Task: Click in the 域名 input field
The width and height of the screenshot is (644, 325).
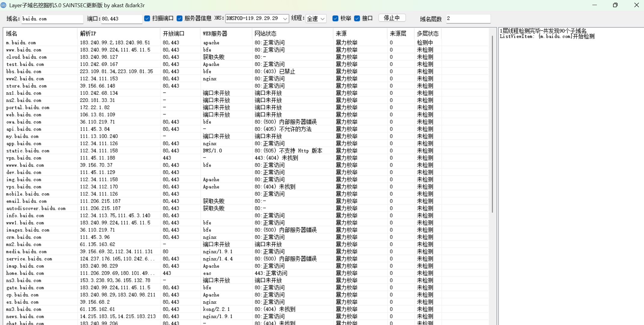Action: pos(52,19)
